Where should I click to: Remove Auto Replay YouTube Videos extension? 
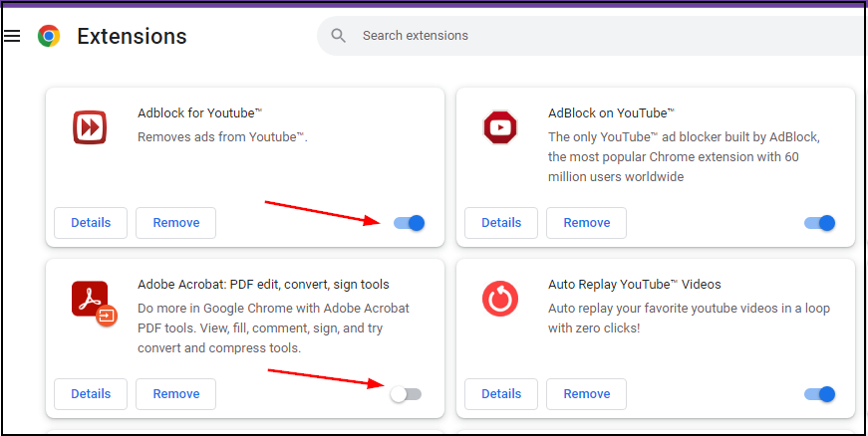point(586,394)
